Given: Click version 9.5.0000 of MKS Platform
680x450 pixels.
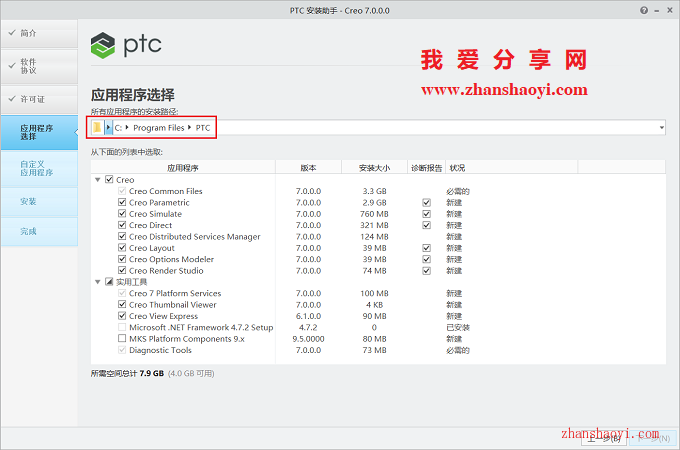Looking at the screenshot, I should coord(308,339).
